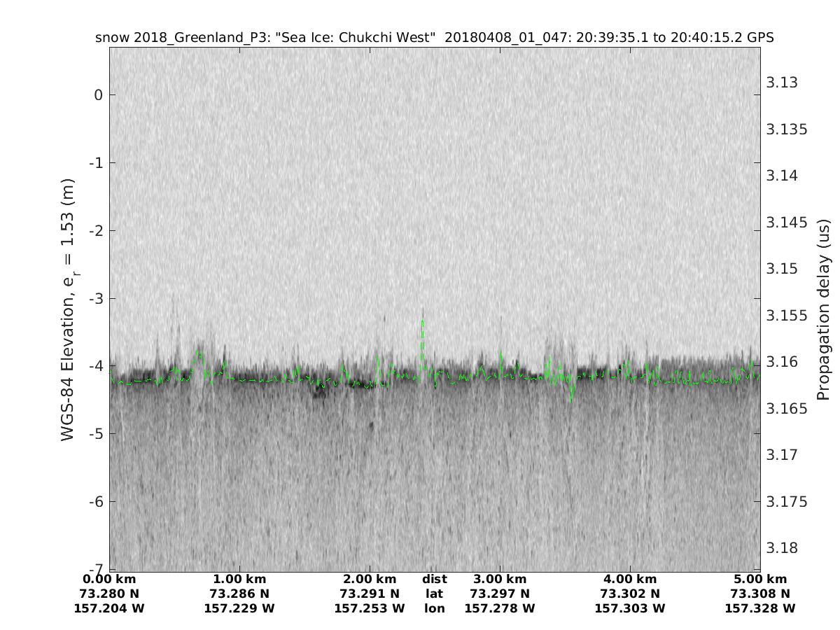Click the "0.00 km" x-axis label
This screenshot has height=630, width=840.
pos(109,579)
